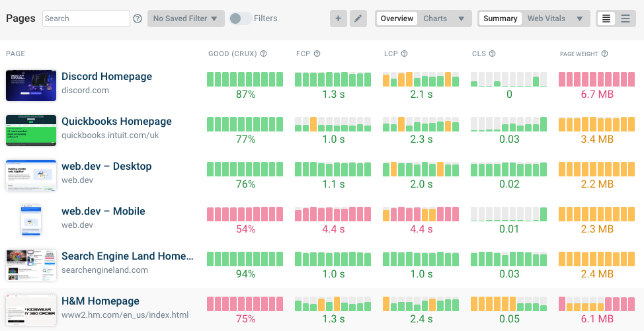This screenshot has height=331, width=644.
Task: Click the Discord Homepage thumbnail
Action: (x=31, y=85)
